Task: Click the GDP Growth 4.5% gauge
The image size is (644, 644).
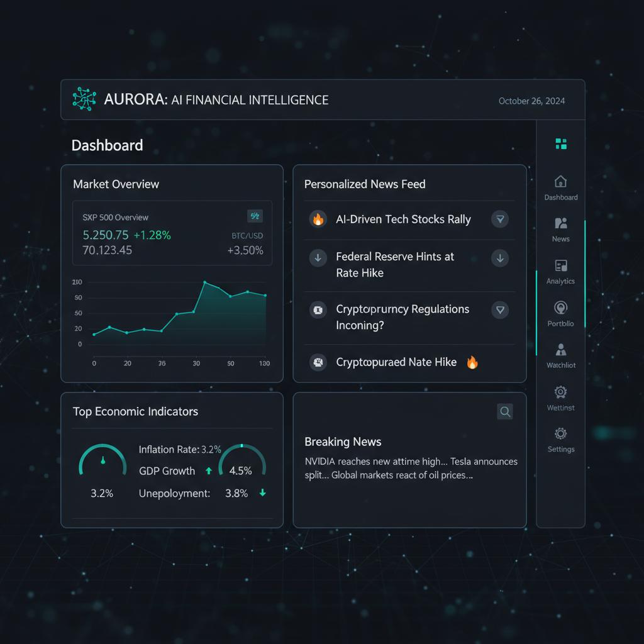Action: tap(241, 462)
